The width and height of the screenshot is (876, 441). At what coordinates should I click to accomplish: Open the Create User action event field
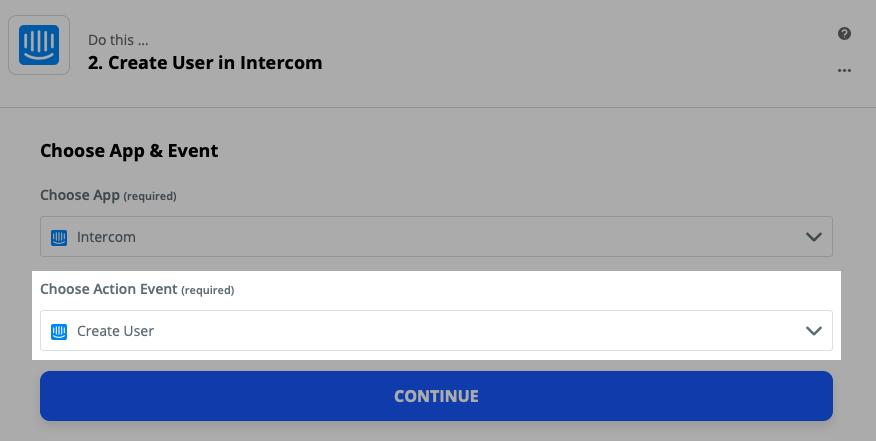pos(436,331)
